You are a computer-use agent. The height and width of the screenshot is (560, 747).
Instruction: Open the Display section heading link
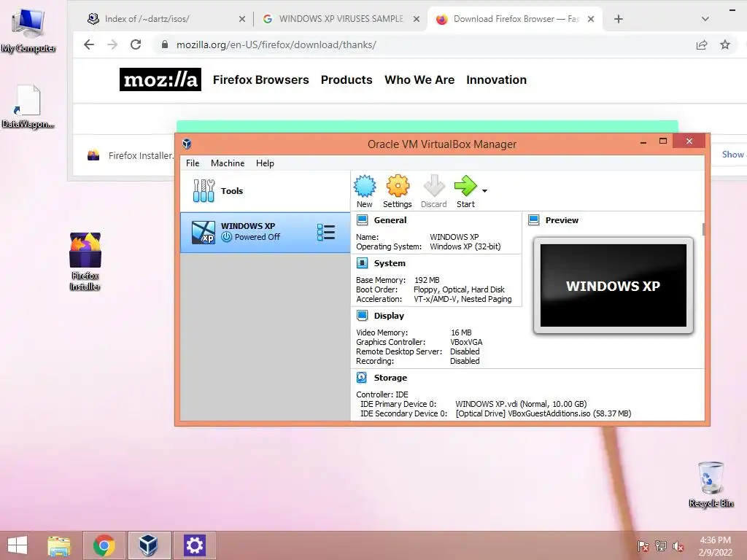pyautogui.click(x=389, y=315)
